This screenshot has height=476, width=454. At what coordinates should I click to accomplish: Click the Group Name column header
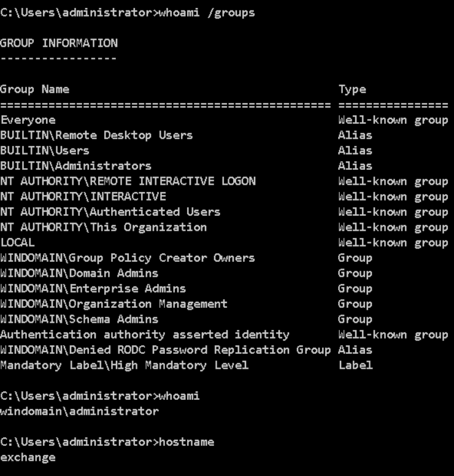point(34,90)
